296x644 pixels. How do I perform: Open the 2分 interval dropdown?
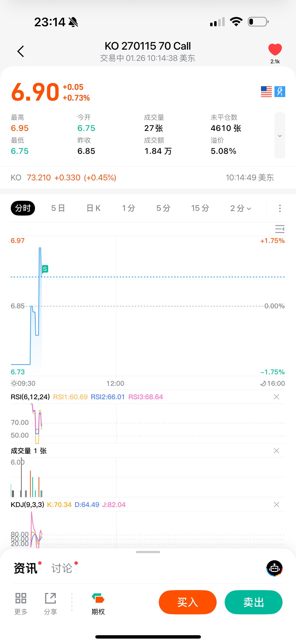[x=240, y=208]
